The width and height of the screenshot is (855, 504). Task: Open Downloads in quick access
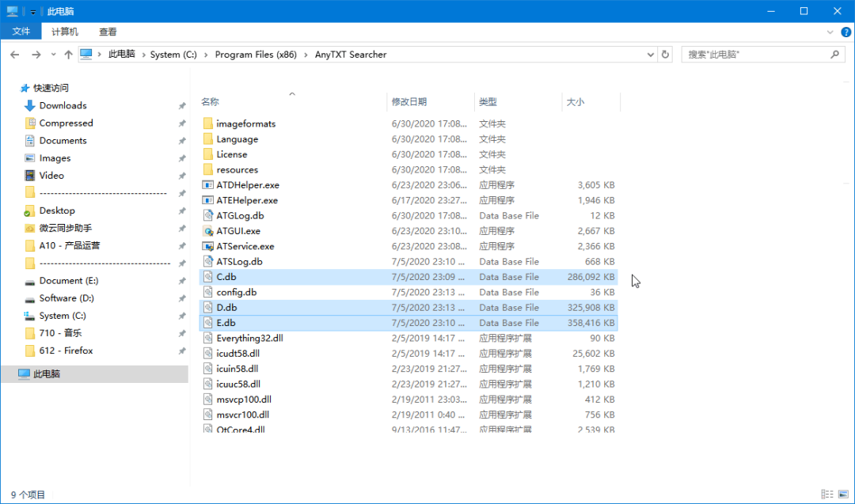(63, 106)
